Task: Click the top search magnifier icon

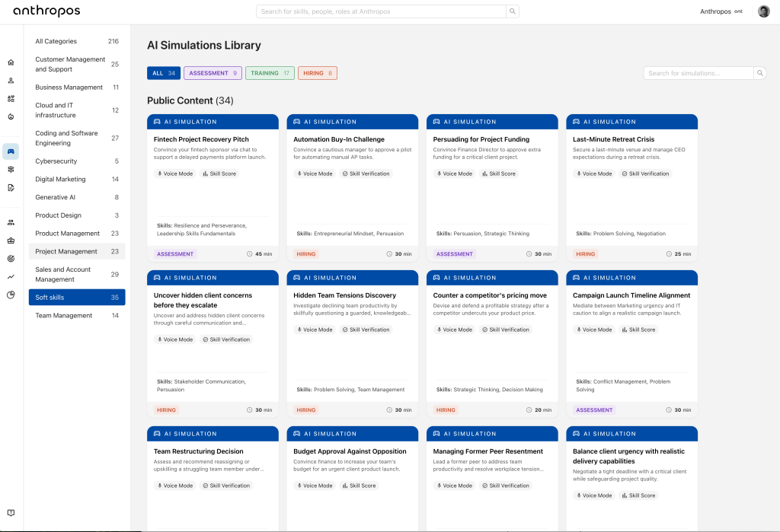Action: (513, 11)
